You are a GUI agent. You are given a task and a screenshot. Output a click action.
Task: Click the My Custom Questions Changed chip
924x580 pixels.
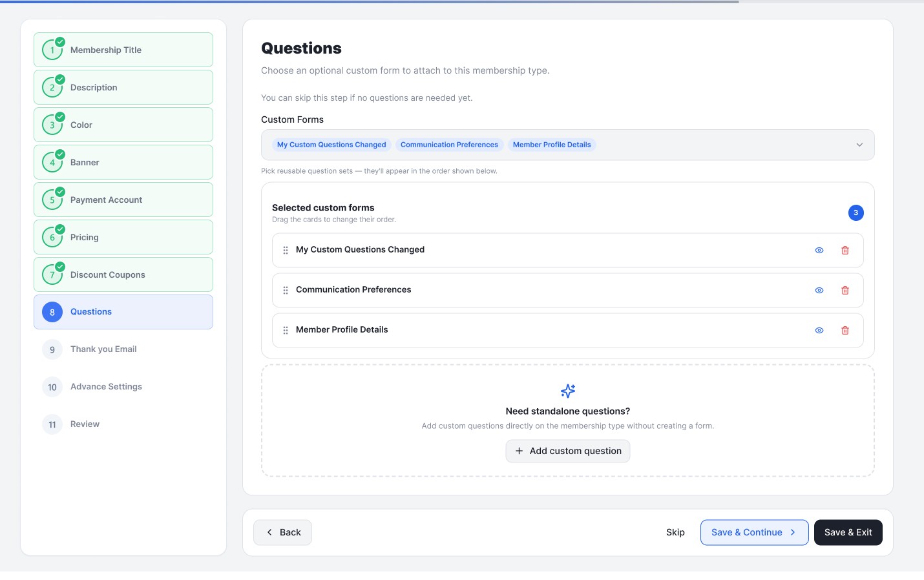pos(331,145)
